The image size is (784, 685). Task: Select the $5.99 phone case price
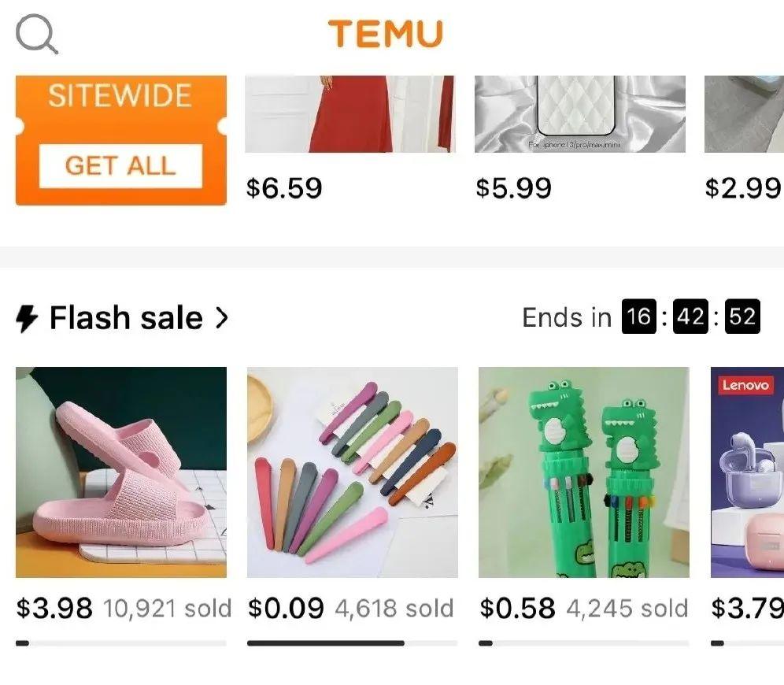click(513, 188)
